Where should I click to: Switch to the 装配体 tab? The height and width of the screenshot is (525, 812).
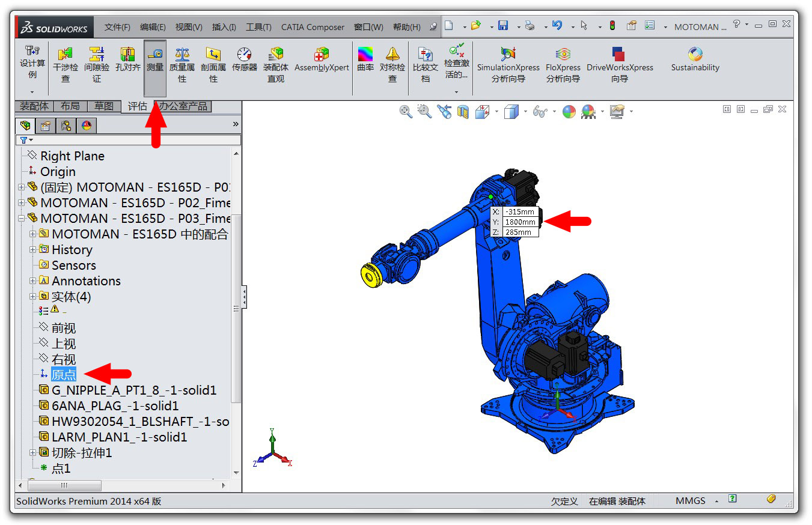[x=34, y=106]
